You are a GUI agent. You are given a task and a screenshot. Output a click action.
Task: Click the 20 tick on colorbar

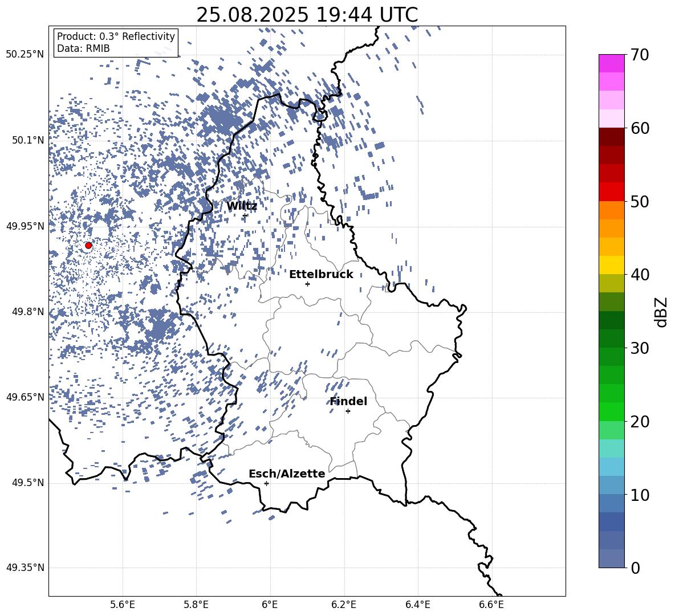(x=640, y=422)
